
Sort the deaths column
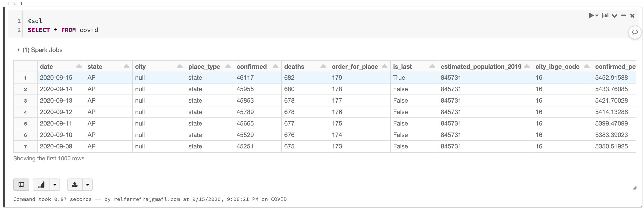pos(323,66)
